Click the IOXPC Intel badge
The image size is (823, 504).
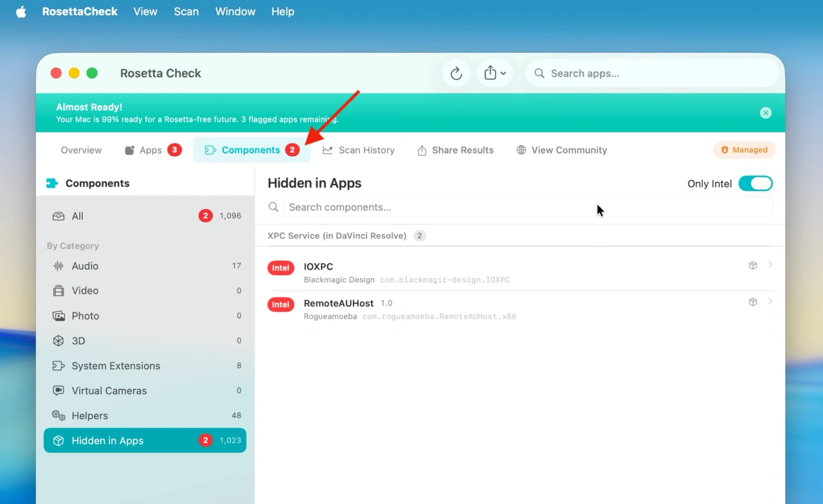point(281,267)
